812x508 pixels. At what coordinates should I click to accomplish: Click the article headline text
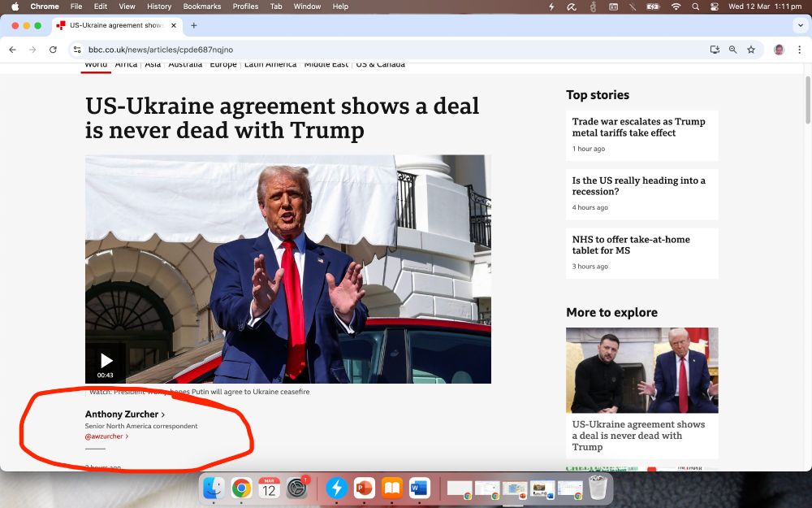point(283,118)
